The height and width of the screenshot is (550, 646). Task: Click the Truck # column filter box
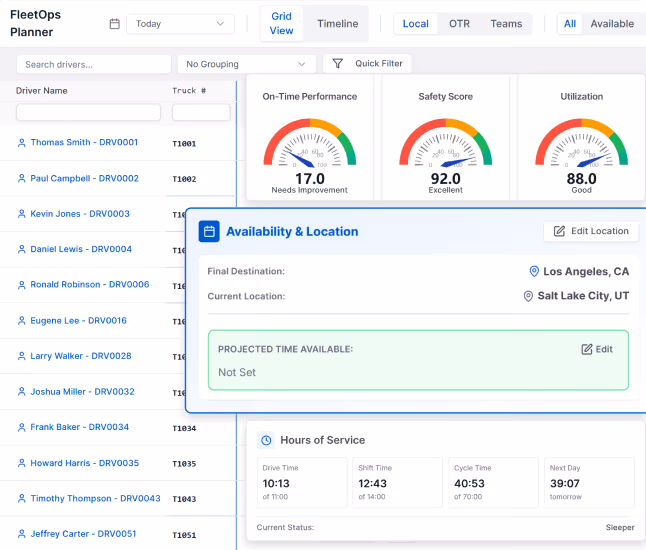[x=201, y=112]
